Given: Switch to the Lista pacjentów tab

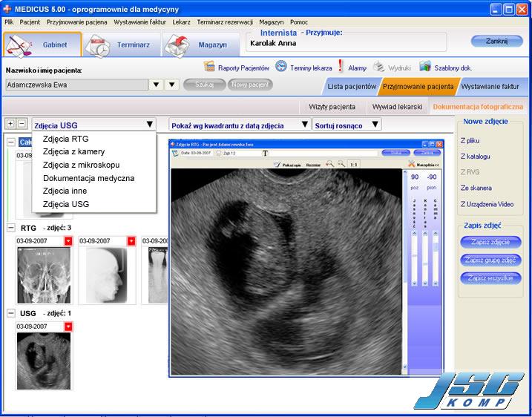Looking at the screenshot, I should coord(352,86).
